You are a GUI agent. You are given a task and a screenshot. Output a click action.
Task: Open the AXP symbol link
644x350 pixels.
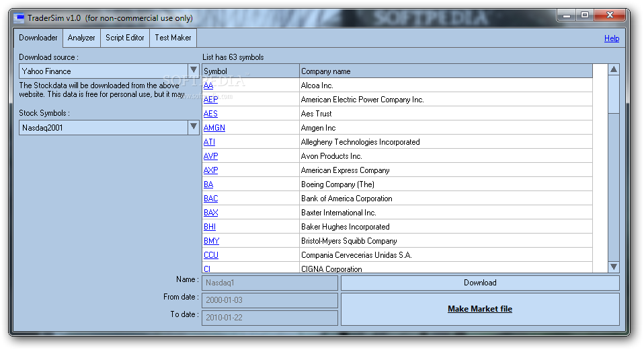210,170
